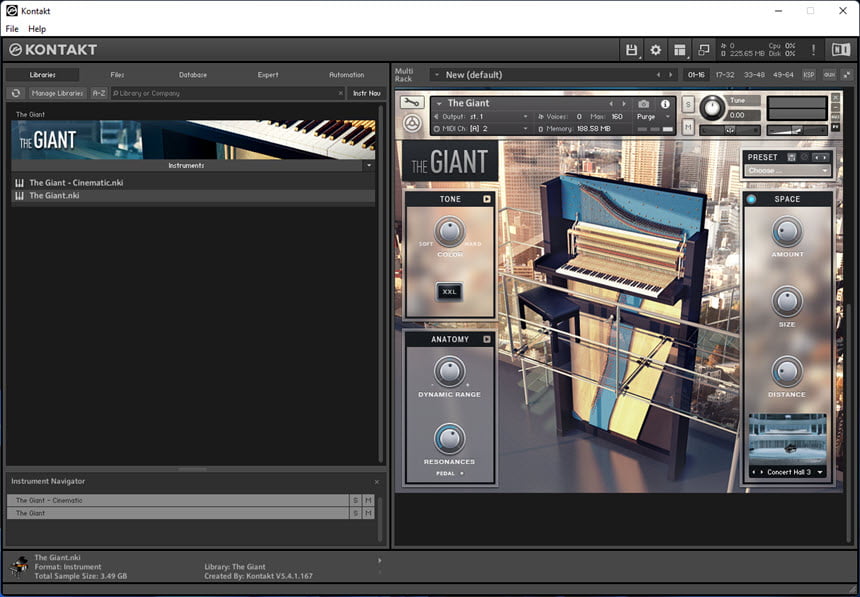Select rack page 49-64

tap(783, 75)
